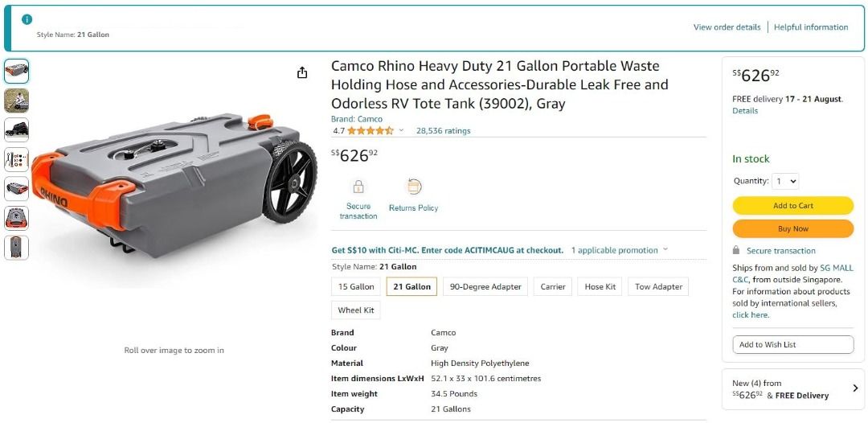868x423 pixels.
Task: Select the Wheel Kit style option
Action: pyautogui.click(x=356, y=310)
